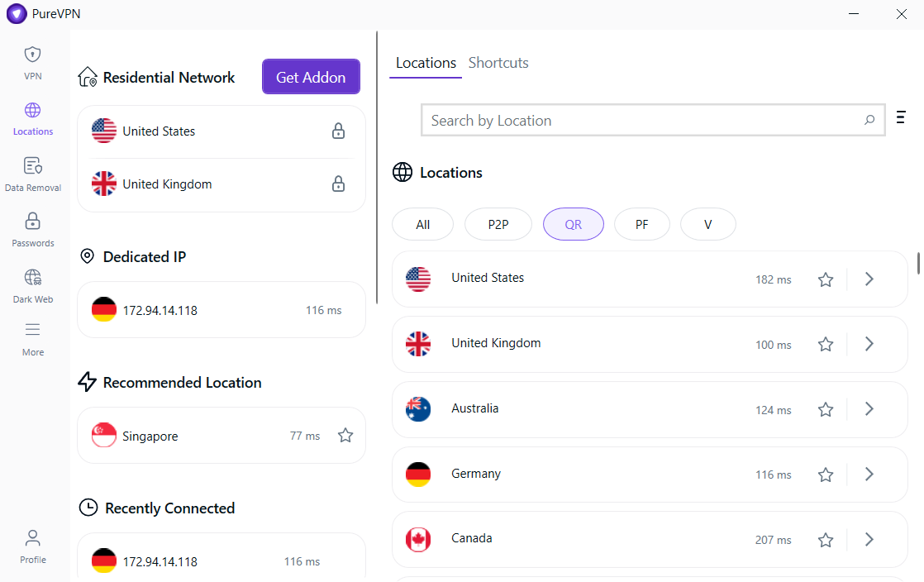Select United States under Residential Network
The height and width of the screenshot is (582, 924).
[x=221, y=131]
